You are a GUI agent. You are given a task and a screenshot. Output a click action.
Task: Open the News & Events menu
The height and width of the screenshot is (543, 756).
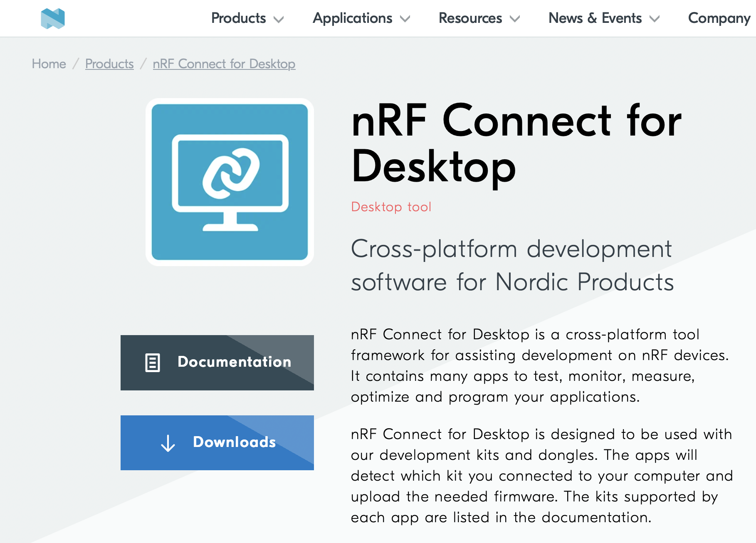595,18
